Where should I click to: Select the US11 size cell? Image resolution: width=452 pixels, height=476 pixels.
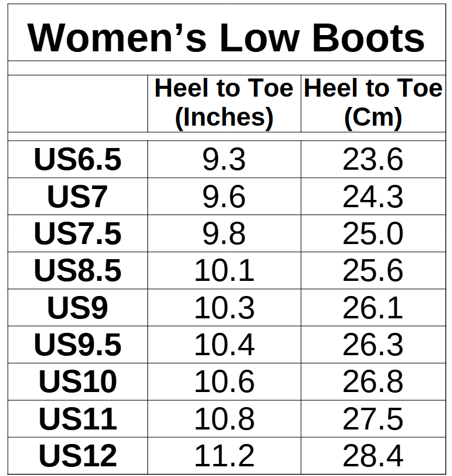pos(77,419)
